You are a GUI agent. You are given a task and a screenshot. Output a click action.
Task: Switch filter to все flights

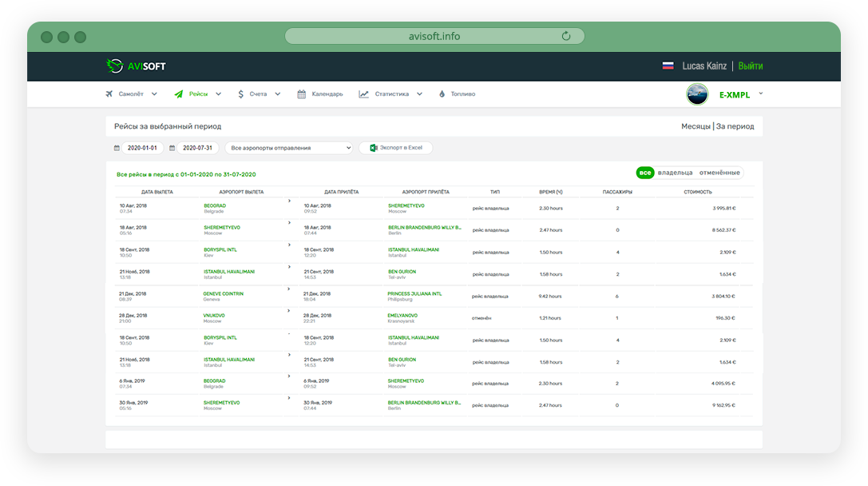coord(645,173)
